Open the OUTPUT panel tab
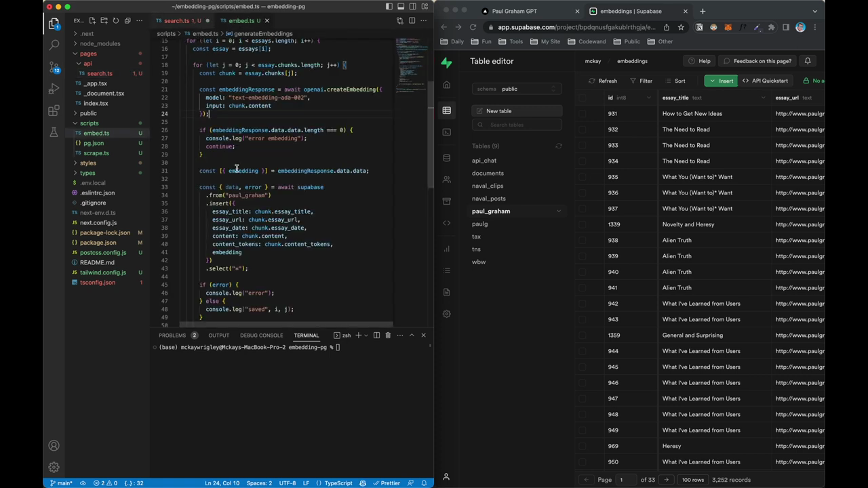 (x=218, y=335)
